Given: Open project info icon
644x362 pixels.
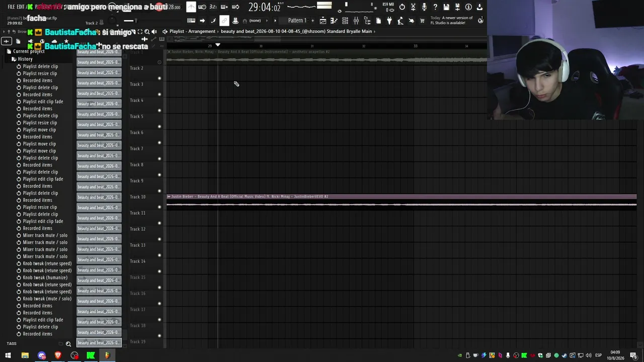Looking at the screenshot, I should pyautogui.click(x=468, y=7).
